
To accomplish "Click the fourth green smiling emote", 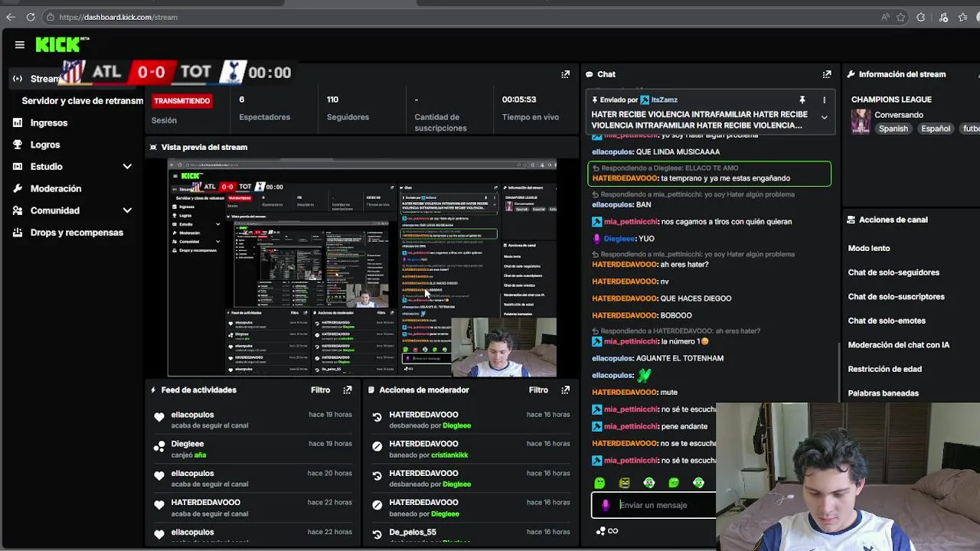I will pyautogui.click(x=674, y=483).
